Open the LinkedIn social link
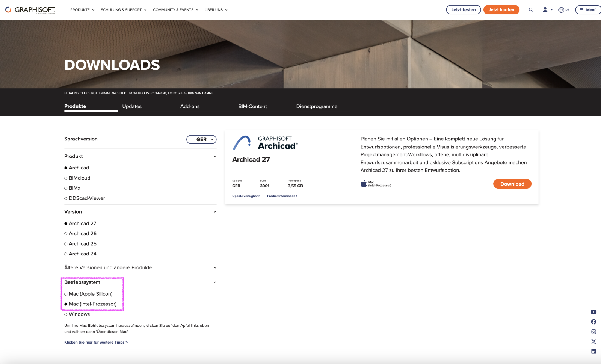 click(x=593, y=352)
